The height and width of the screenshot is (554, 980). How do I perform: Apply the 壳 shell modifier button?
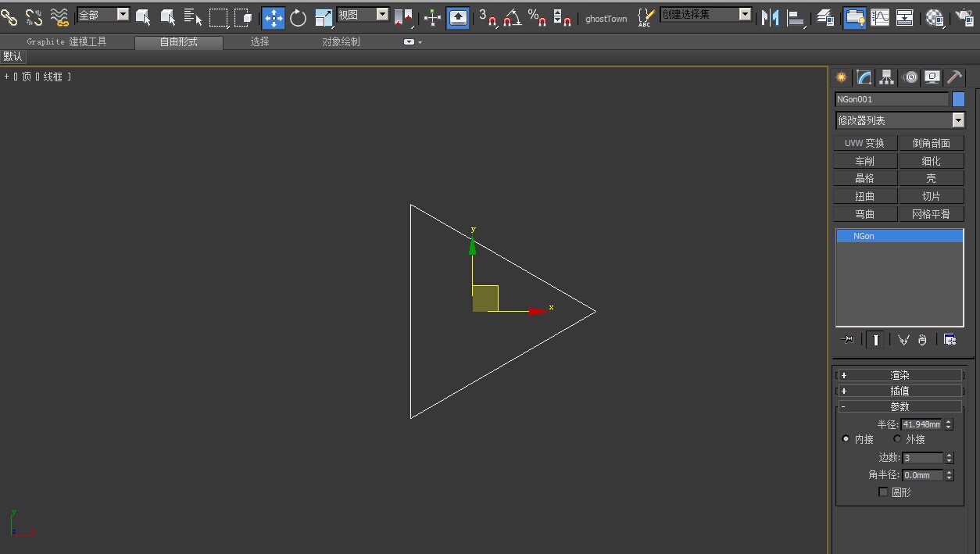tap(932, 178)
